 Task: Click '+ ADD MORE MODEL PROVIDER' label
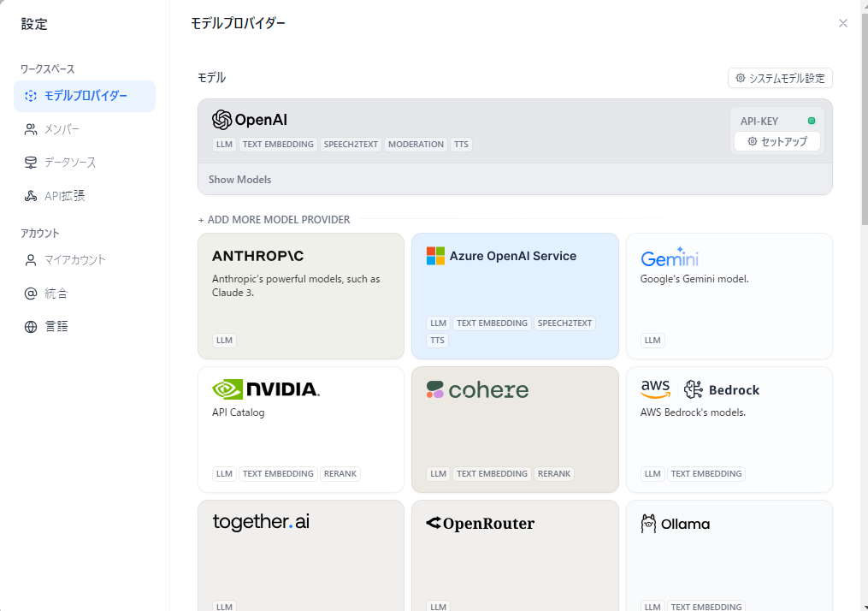point(274,220)
